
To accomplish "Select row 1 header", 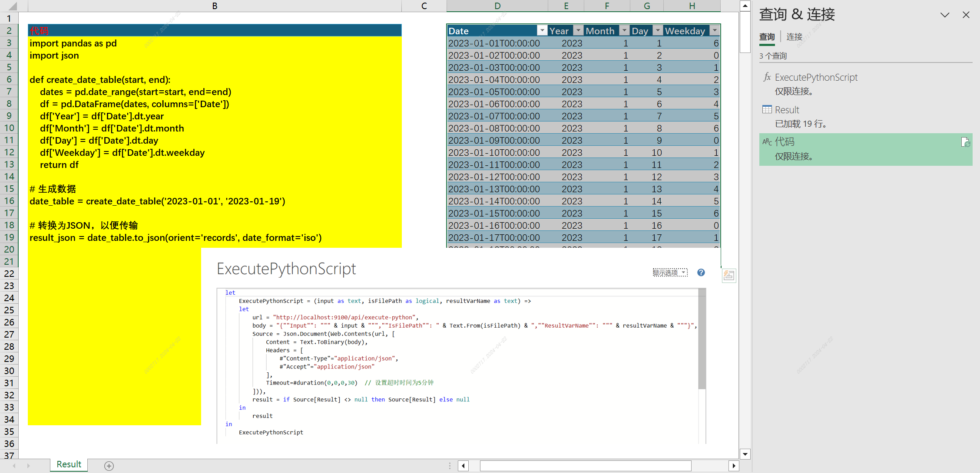I will 9,18.
